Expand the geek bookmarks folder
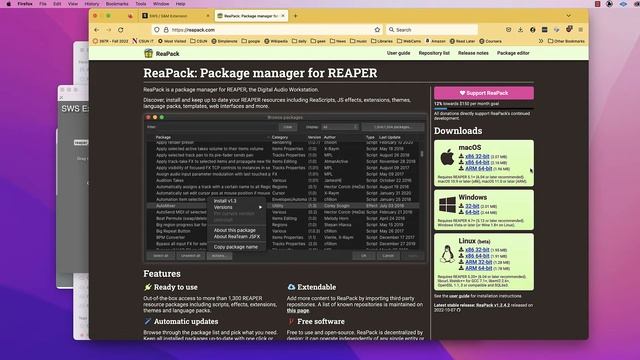 point(318,41)
